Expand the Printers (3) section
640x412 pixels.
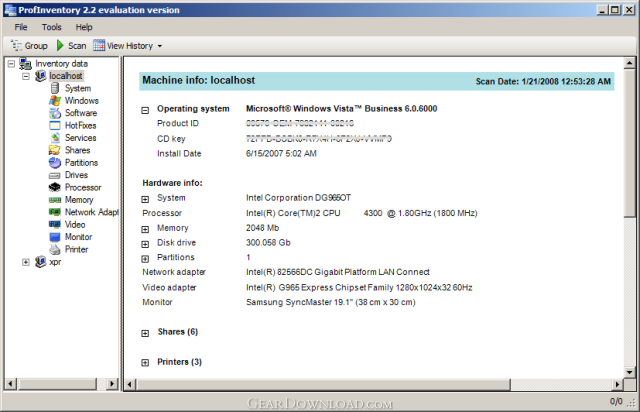click(x=145, y=363)
